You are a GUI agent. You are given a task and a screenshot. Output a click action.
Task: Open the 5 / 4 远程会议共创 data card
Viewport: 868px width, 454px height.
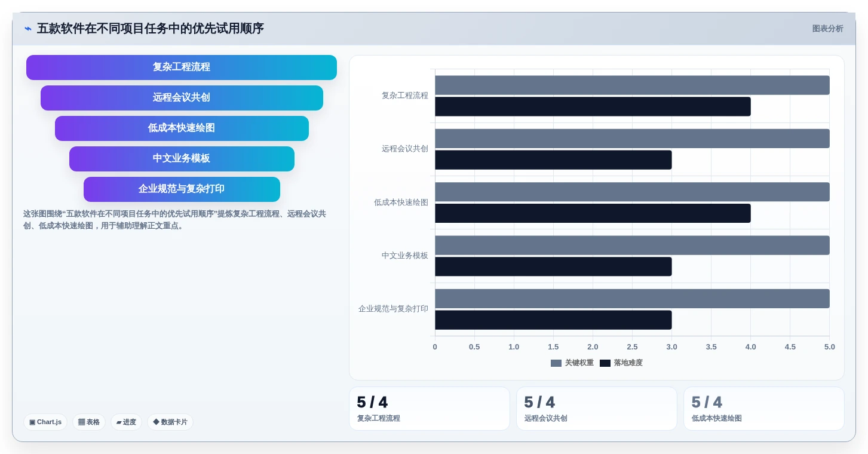(597, 409)
